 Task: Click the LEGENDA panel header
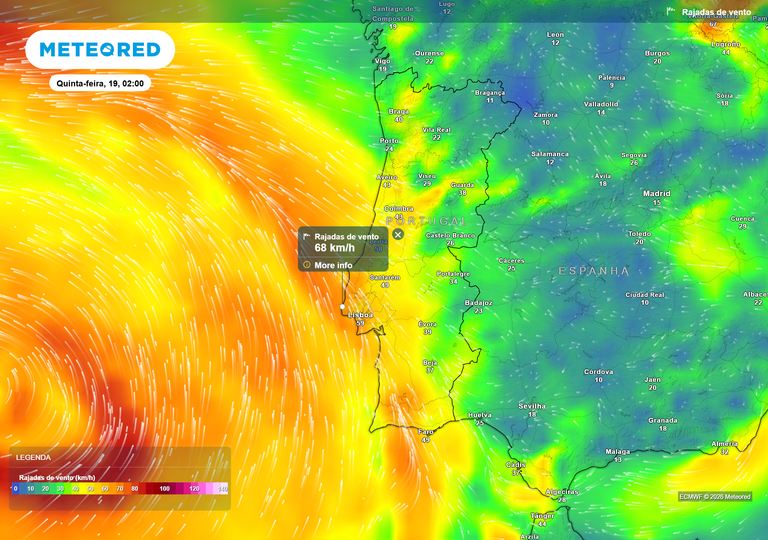(x=33, y=457)
